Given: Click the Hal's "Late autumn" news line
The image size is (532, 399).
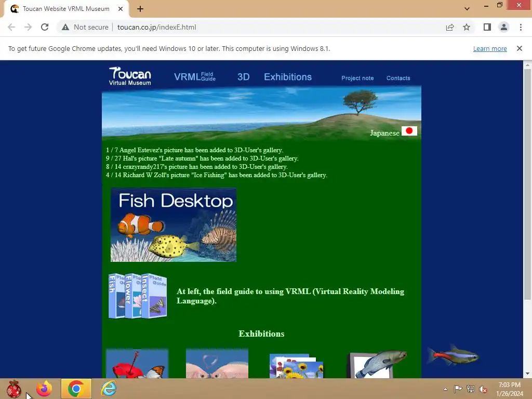Looking at the screenshot, I should point(202,158).
